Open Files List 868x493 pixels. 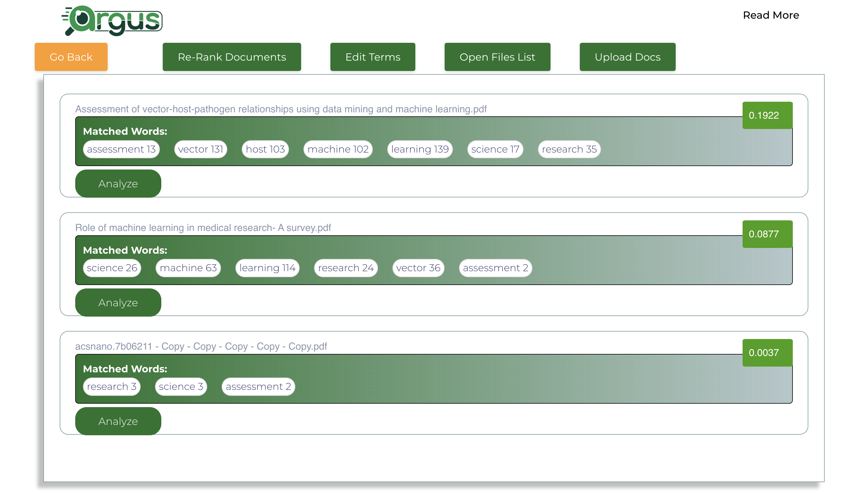497,57
